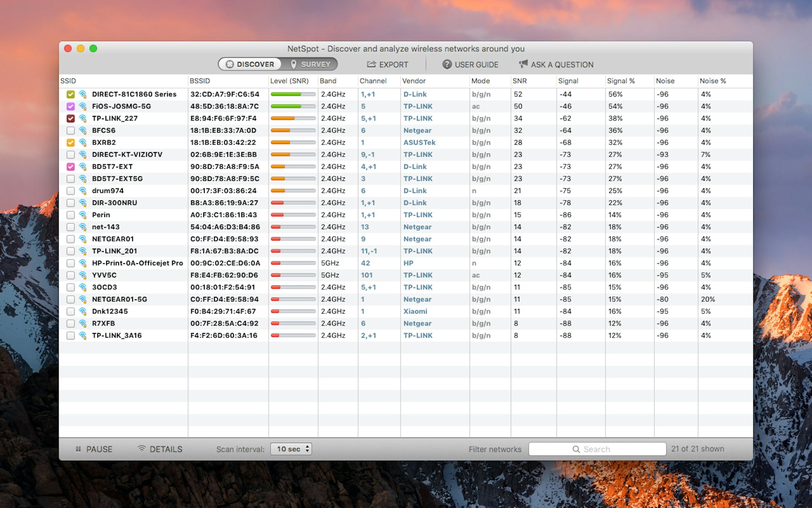
Task: Click the lock badge next to BD5T7-EXT
Action: pyautogui.click(x=85, y=169)
